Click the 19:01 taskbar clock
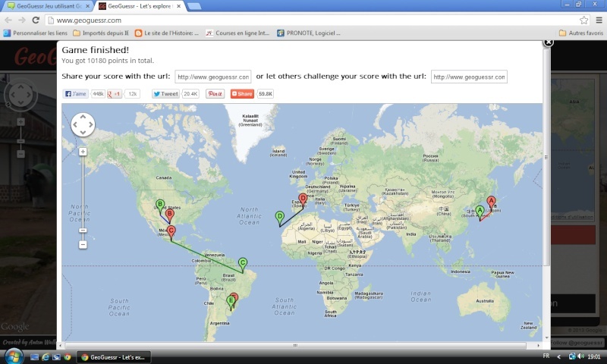Image resolution: width=607 pixels, height=364 pixels. pyautogui.click(x=594, y=356)
